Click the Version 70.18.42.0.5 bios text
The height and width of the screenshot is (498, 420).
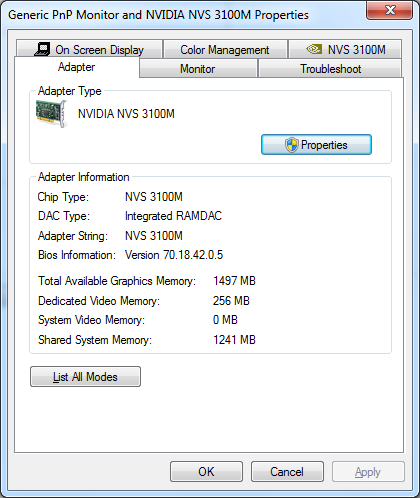174,255
